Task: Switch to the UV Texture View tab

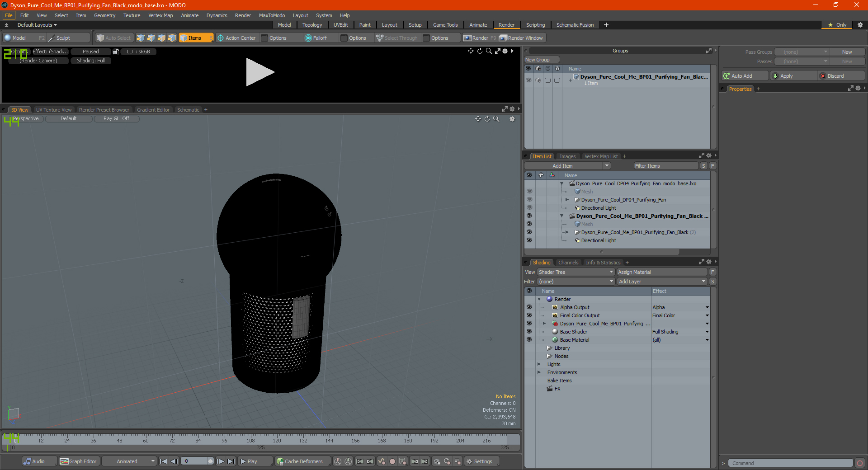Action: point(54,110)
